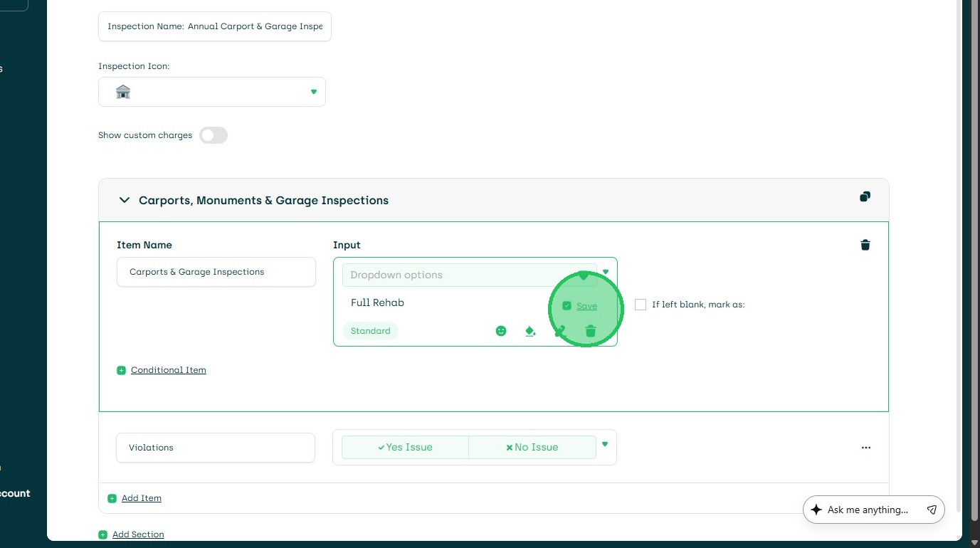Screen dimensions: 980x548
Task: Select the Yes Issue option
Action: click(x=405, y=447)
